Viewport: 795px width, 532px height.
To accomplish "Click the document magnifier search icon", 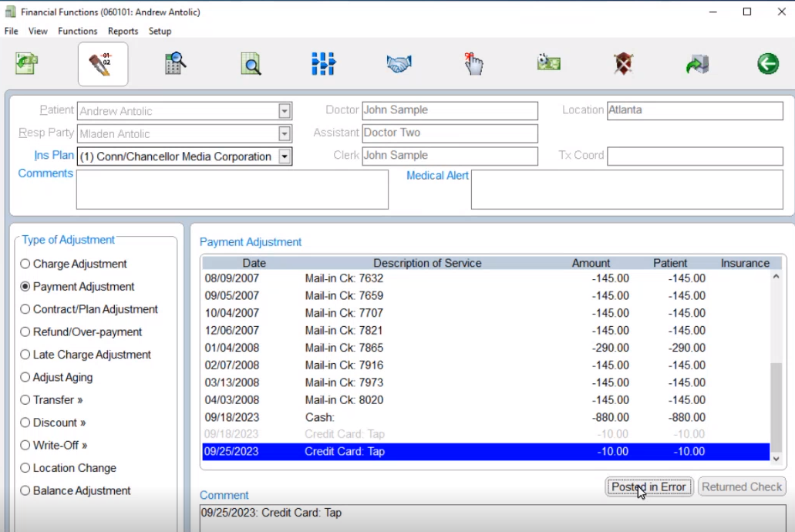I will 251,64.
